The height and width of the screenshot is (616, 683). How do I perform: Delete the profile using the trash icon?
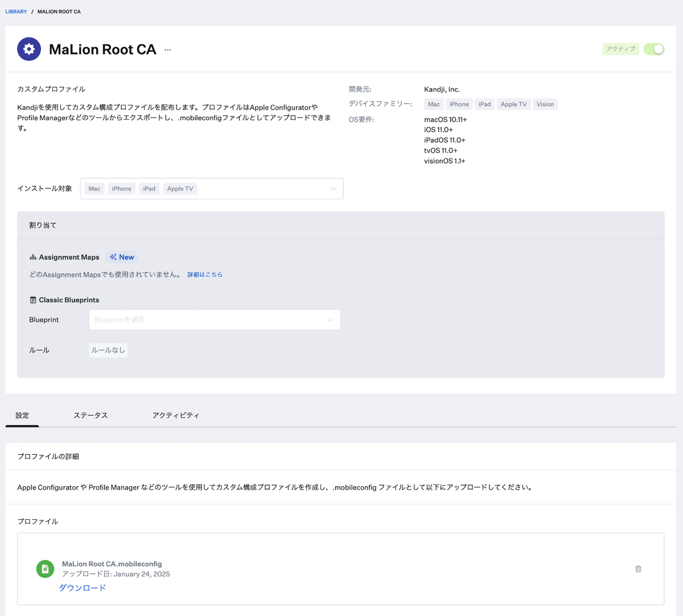[638, 568]
